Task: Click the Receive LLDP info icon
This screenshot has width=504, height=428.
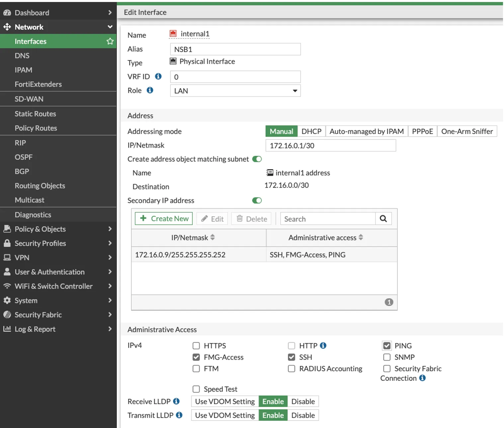Action: tap(176, 401)
